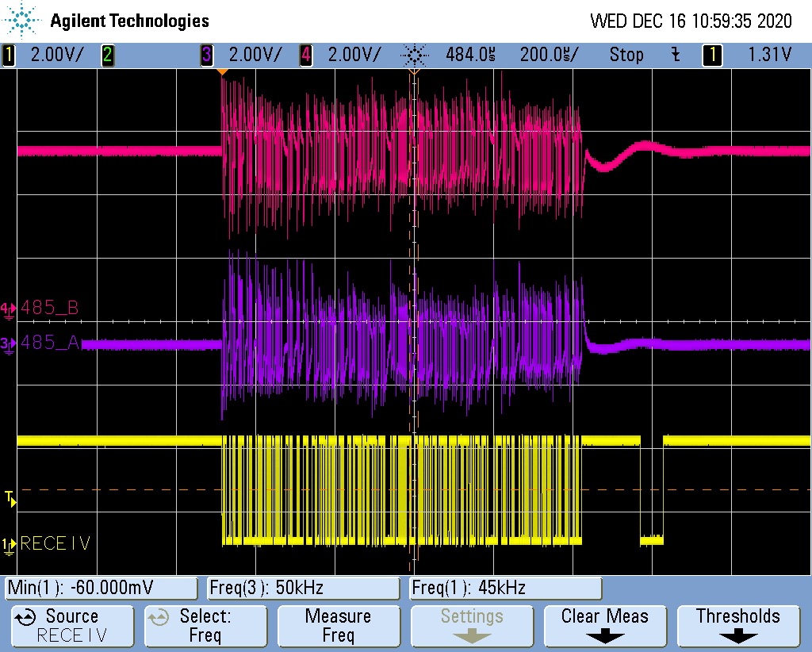Screen dimensions: 812x652
Task: Select channel 1 indicator in header
Action: point(9,55)
